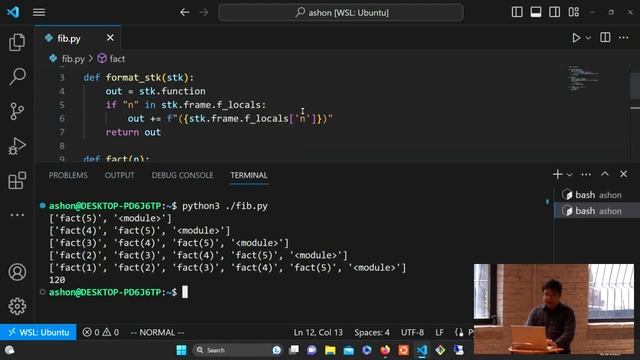This screenshot has height=360, width=640.
Task: Click the '120' output line in terminal
Action: 57,280
